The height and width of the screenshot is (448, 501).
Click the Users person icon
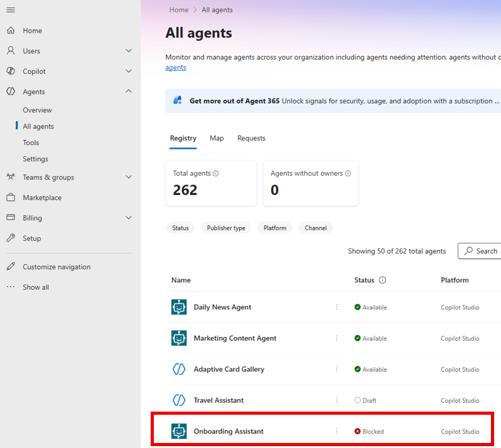click(x=11, y=50)
